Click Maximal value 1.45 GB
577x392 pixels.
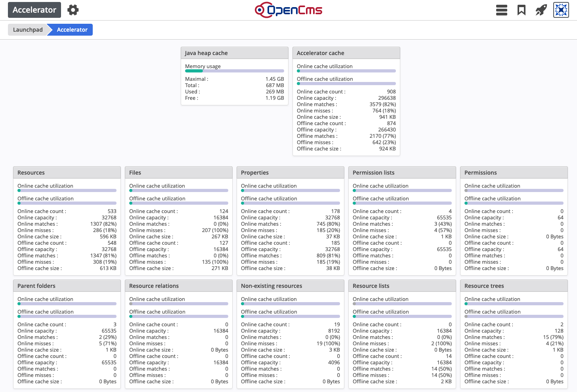tap(275, 79)
